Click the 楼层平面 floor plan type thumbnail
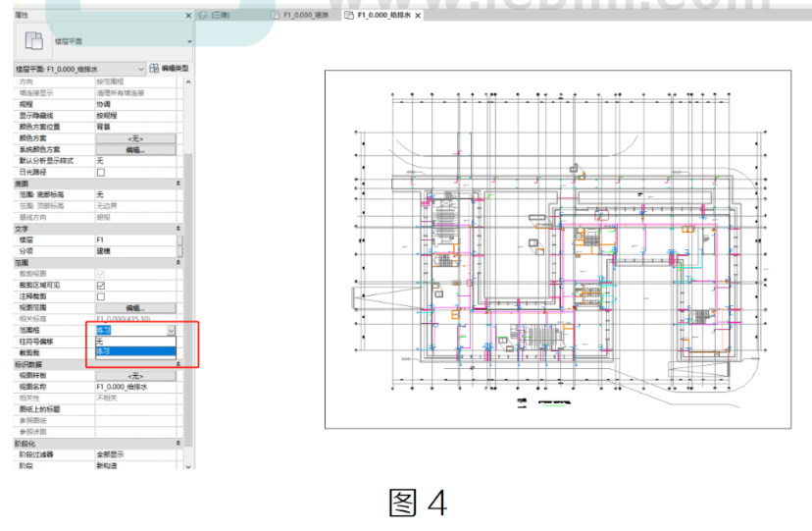The height and width of the screenshot is (531, 812). [x=33, y=41]
